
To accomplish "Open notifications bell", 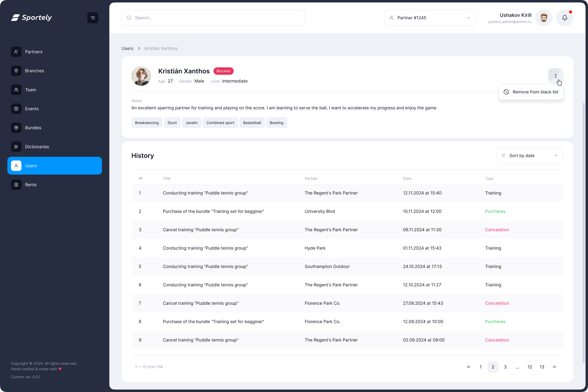I will [565, 18].
